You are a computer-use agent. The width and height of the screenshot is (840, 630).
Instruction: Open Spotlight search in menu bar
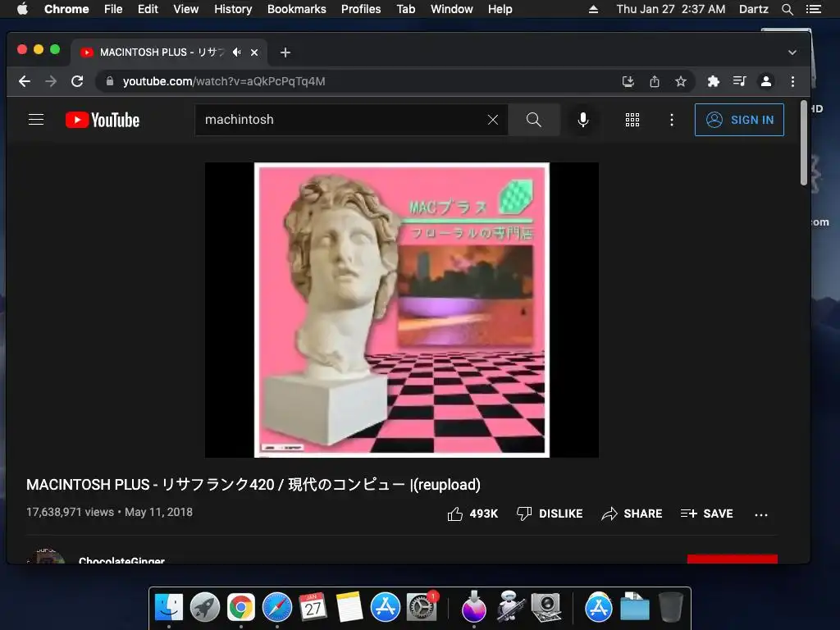[787, 9]
